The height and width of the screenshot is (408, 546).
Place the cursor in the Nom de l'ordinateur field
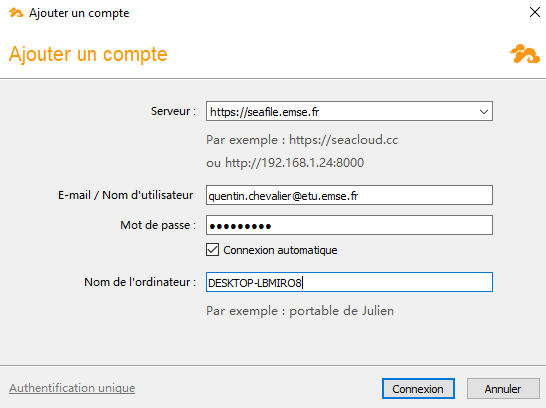click(x=349, y=282)
